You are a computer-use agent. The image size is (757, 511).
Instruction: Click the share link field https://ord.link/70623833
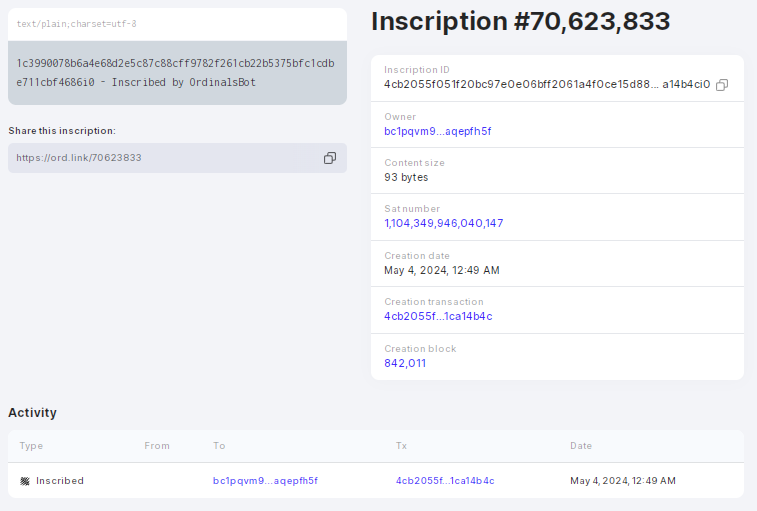[x=177, y=158]
